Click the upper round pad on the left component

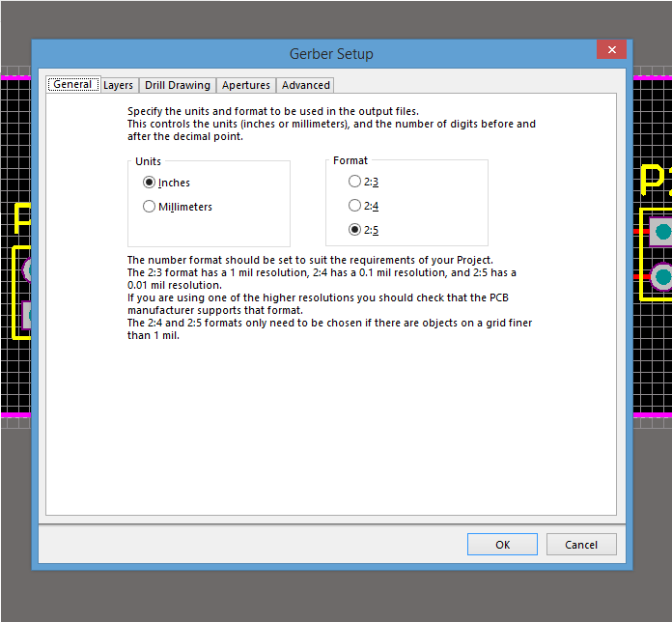26,269
